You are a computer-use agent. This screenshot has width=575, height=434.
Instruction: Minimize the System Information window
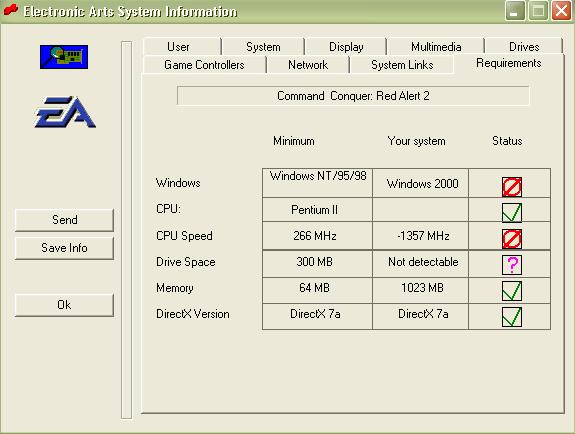[x=515, y=11]
